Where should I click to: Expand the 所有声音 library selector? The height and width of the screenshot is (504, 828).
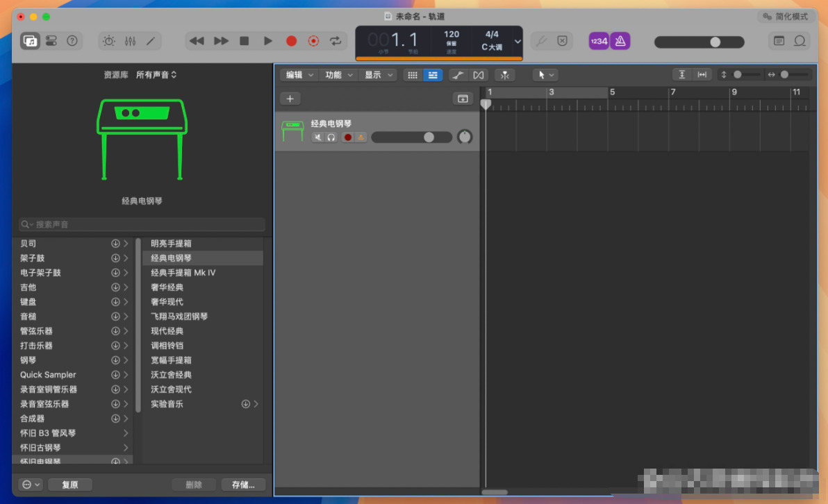[156, 75]
